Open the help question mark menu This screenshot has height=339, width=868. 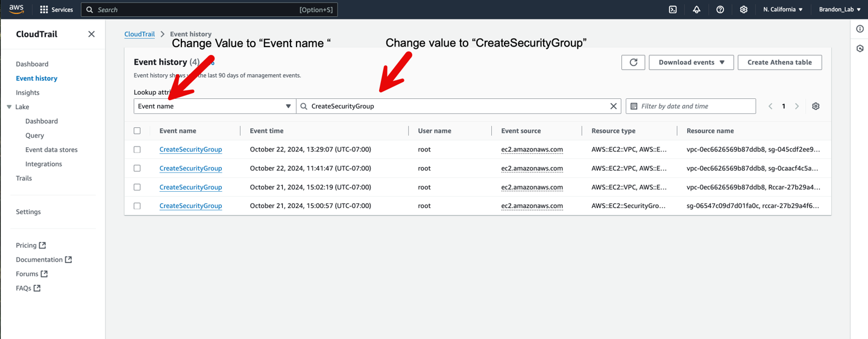[x=720, y=10]
